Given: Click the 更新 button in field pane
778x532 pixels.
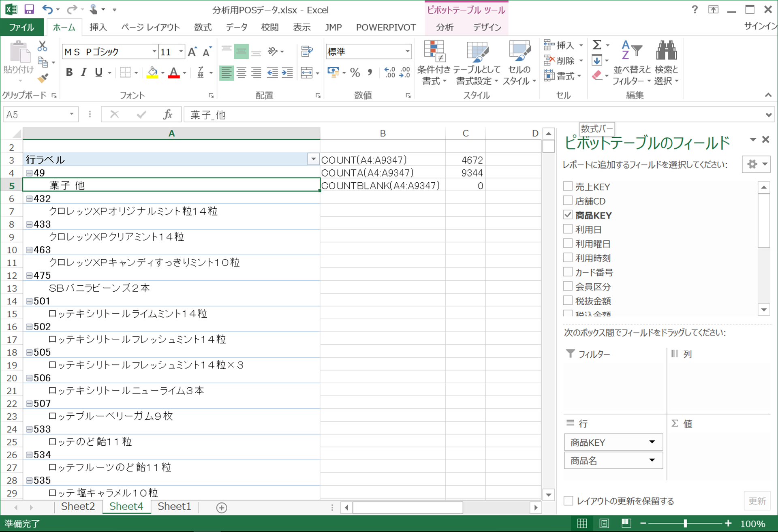Looking at the screenshot, I should click(757, 501).
